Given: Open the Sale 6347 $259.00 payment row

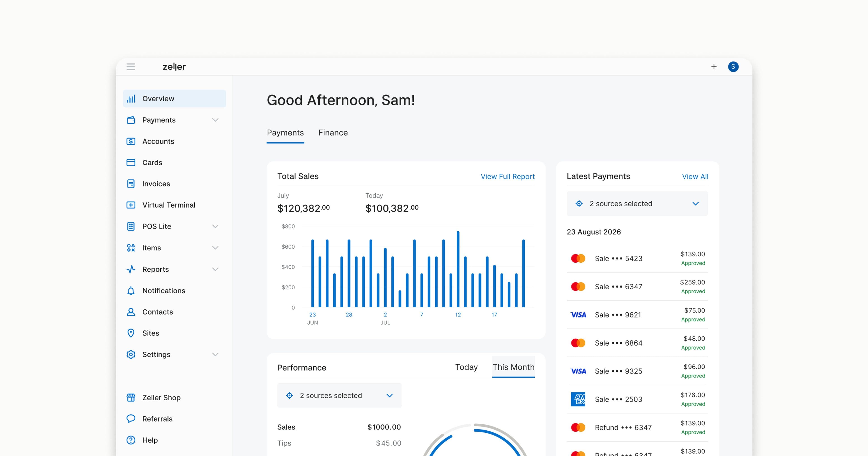Looking at the screenshot, I should tap(637, 287).
